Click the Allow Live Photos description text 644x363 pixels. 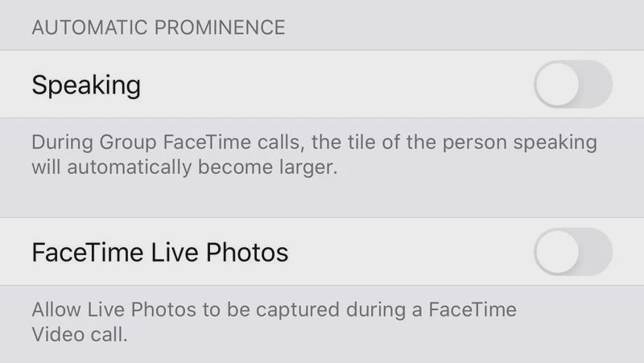(274, 322)
